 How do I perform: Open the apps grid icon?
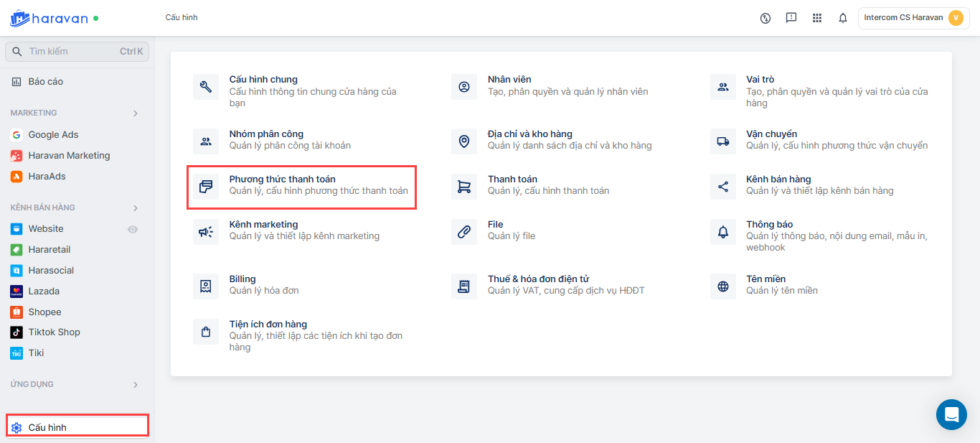817,18
